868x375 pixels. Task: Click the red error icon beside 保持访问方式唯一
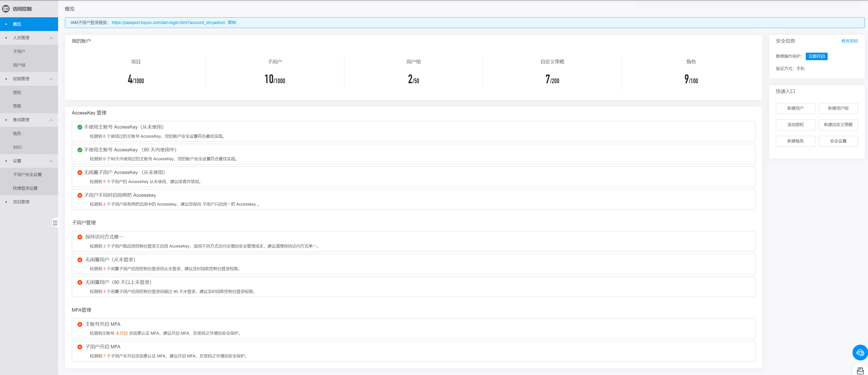coord(80,237)
